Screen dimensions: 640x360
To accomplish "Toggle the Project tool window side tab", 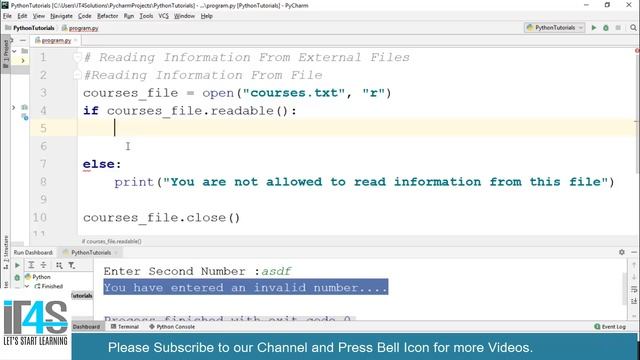I will (5, 54).
